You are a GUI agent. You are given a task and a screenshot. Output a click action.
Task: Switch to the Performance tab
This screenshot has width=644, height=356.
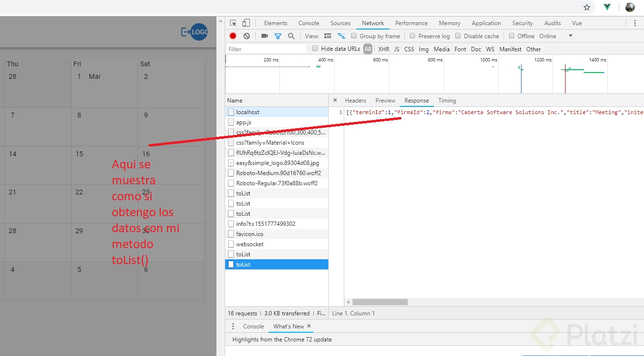click(412, 23)
